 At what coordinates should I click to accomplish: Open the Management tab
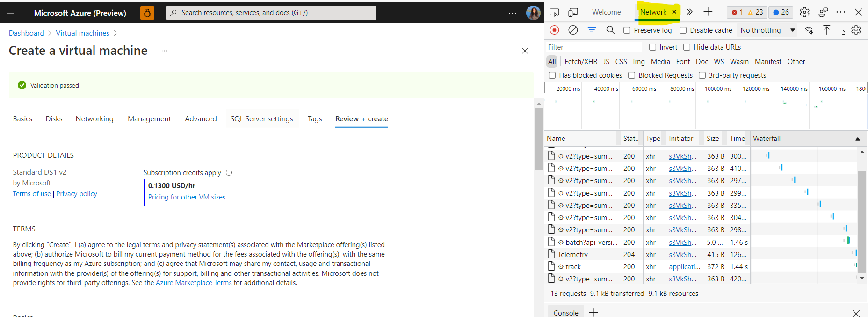pyautogui.click(x=149, y=119)
